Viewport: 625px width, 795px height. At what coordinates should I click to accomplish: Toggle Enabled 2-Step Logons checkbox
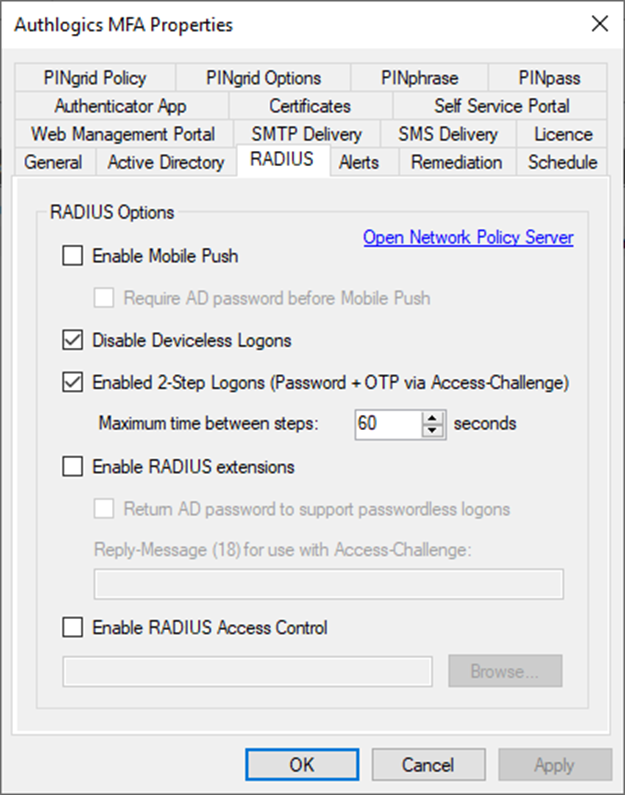[x=72, y=382]
